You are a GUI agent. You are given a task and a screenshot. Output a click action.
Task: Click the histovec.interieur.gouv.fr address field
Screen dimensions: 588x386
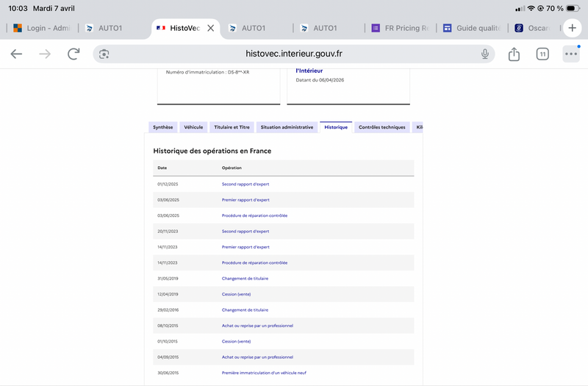(x=293, y=54)
